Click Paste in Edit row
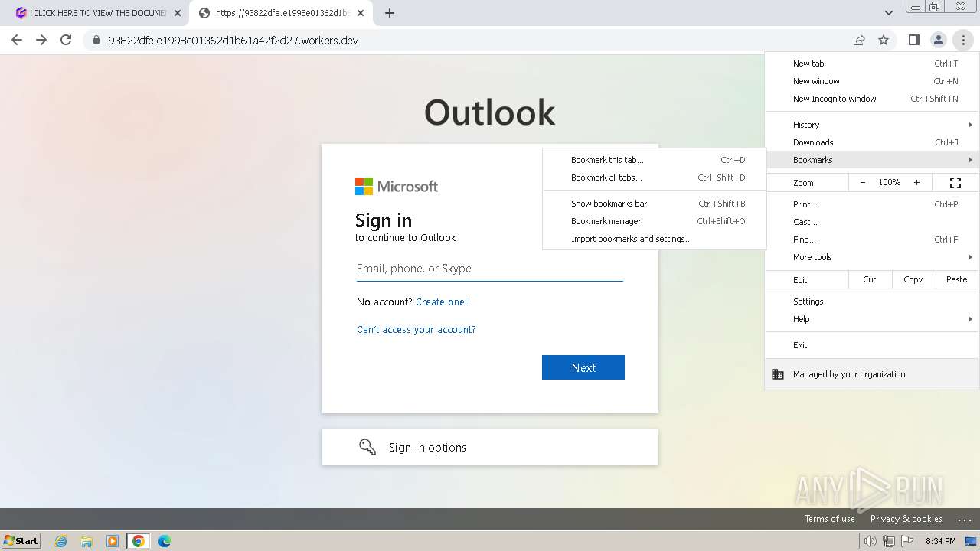Screen dimensions: 980x551 point(957,279)
